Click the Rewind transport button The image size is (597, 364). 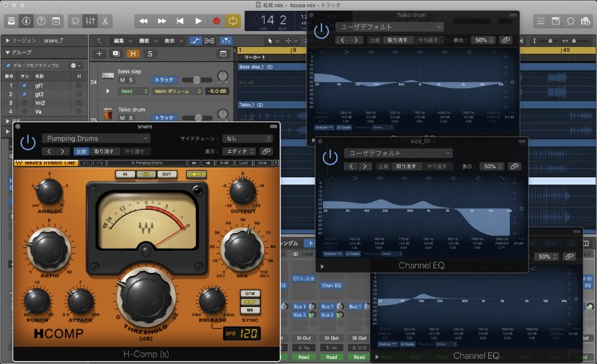pos(143,21)
